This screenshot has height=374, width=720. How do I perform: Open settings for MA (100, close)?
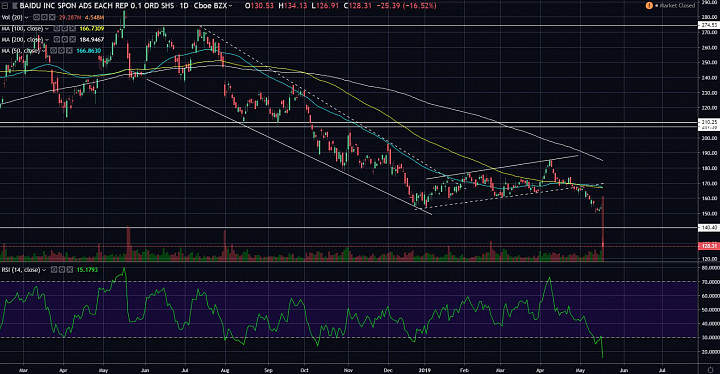pyautogui.click(x=65, y=28)
